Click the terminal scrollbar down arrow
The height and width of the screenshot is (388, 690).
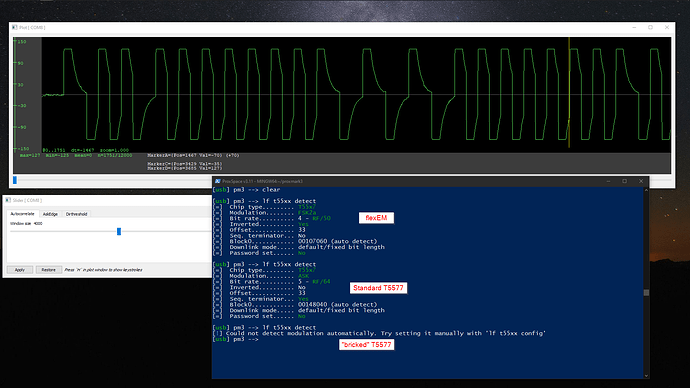pos(646,376)
